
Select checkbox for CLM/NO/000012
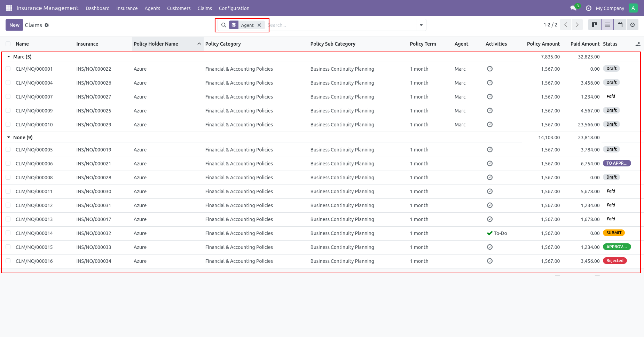coord(8,205)
